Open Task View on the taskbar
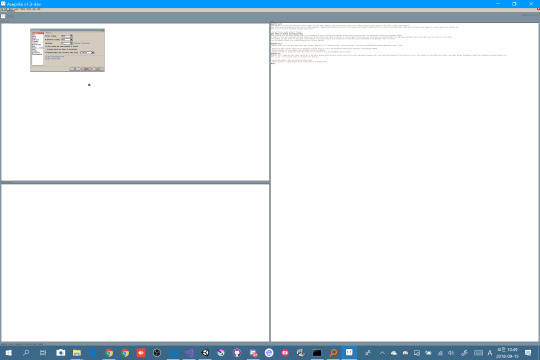This screenshot has width=540, height=360. pos(43,353)
